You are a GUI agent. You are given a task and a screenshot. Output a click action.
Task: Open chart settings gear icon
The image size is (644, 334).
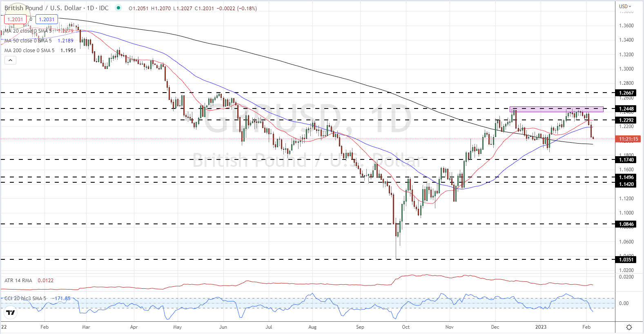pyautogui.click(x=629, y=327)
